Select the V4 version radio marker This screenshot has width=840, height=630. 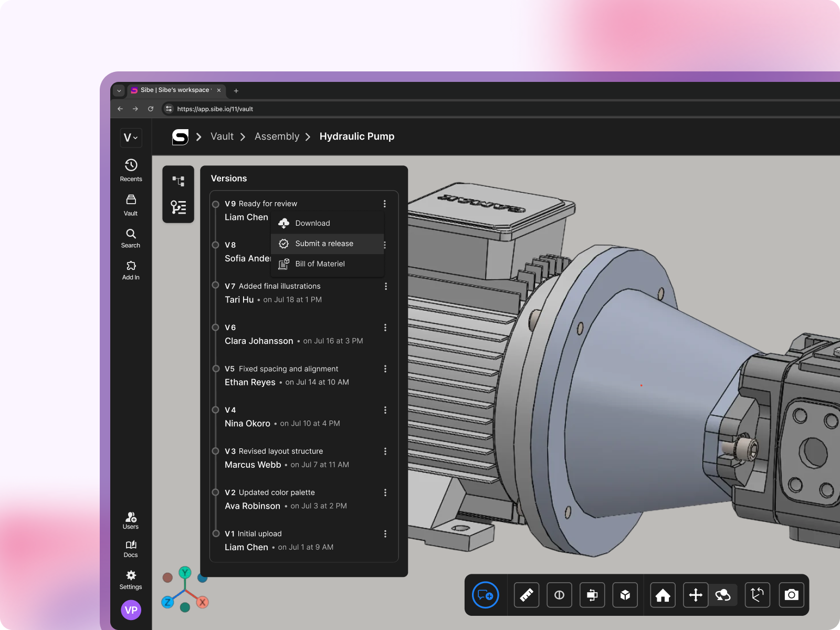216,410
